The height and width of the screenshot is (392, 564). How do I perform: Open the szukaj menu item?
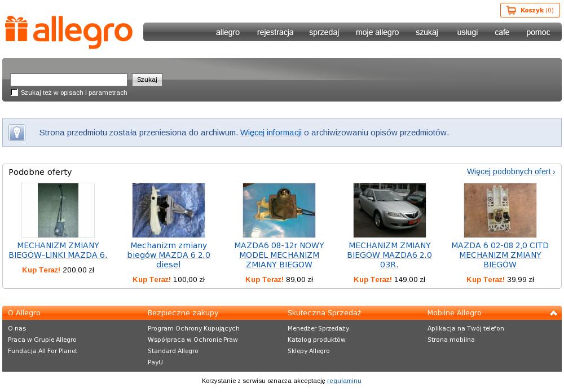pos(426,32)
